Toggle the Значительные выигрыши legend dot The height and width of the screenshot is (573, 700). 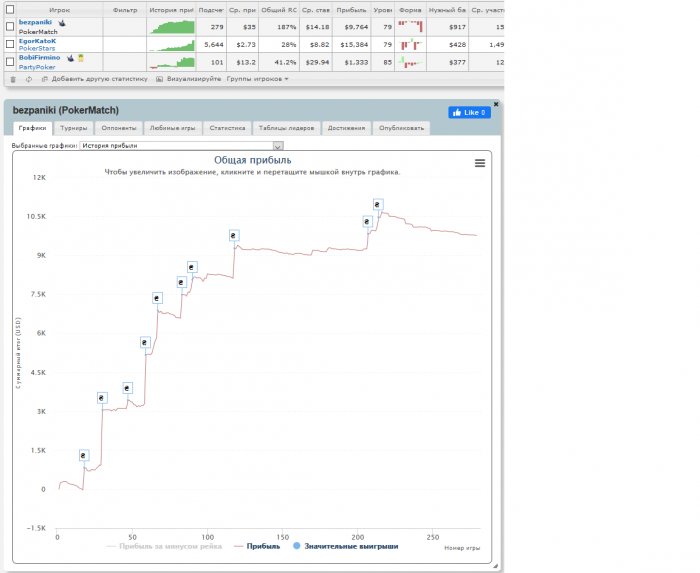pyautogui.click(x=298, y=546)
